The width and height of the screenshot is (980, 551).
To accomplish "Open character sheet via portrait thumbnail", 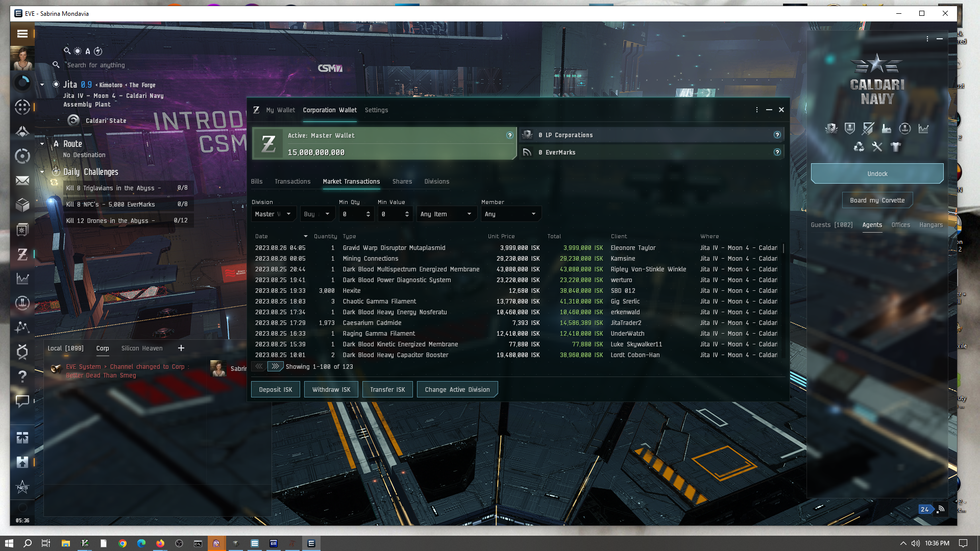I will (x=22, y=58).
